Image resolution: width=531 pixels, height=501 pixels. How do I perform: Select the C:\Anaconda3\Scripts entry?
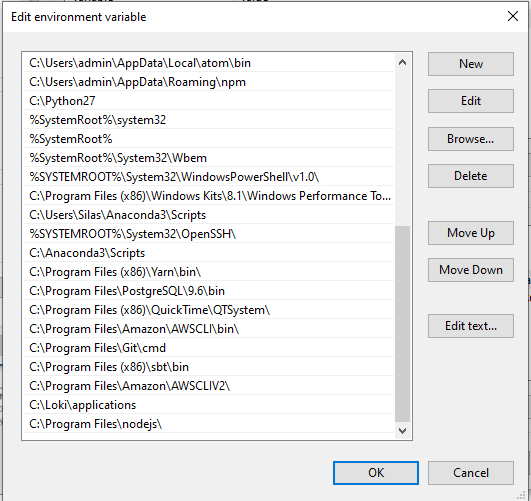pos(208,253)
